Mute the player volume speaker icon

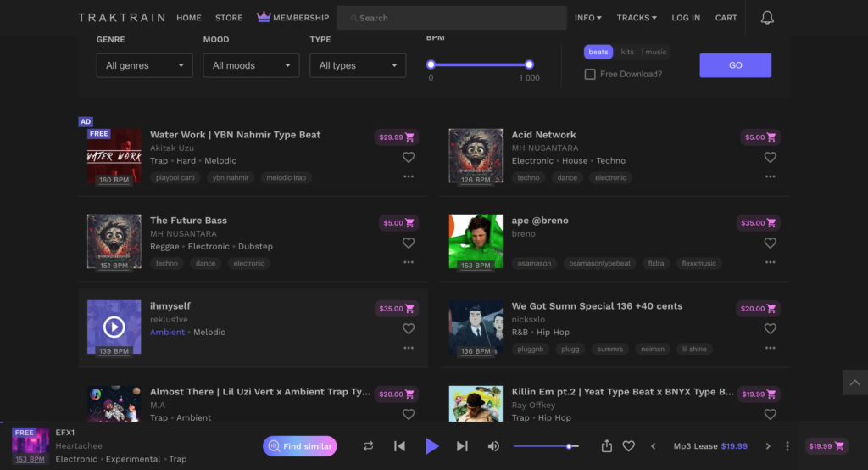pos(493,446)
